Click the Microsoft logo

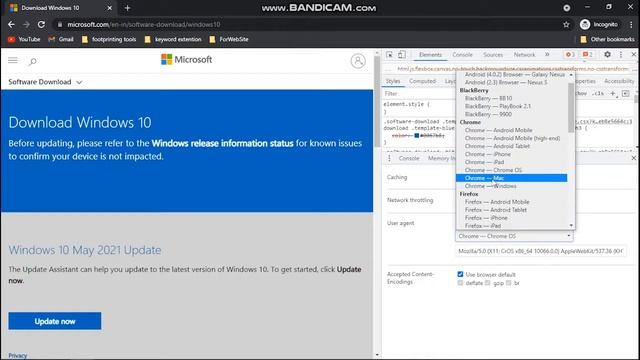[187, 60]
